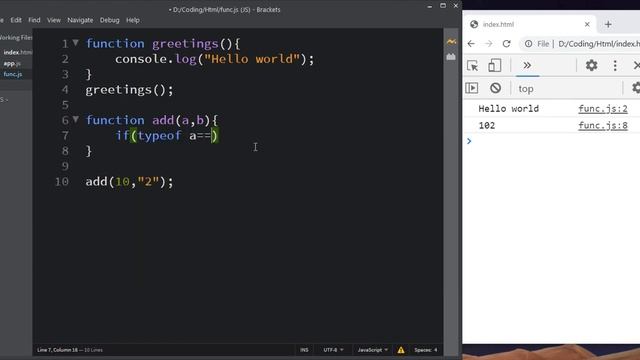Open a new Chrome tab
This screenshot has width=640, height=360.
coord(608,24)
